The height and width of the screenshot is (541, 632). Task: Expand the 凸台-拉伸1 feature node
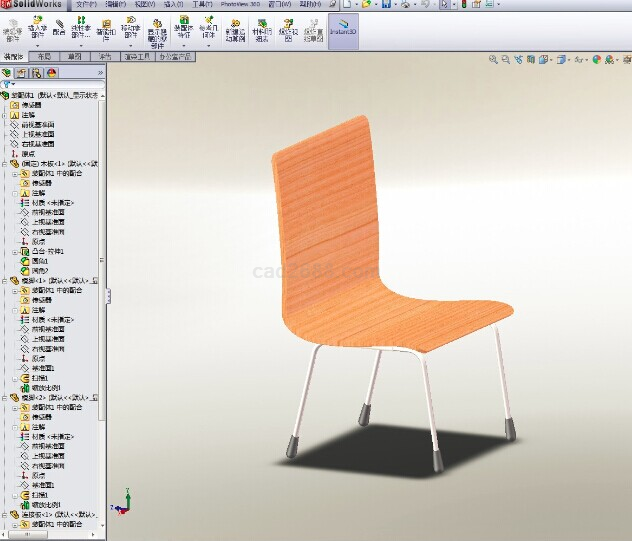point(14,251)
